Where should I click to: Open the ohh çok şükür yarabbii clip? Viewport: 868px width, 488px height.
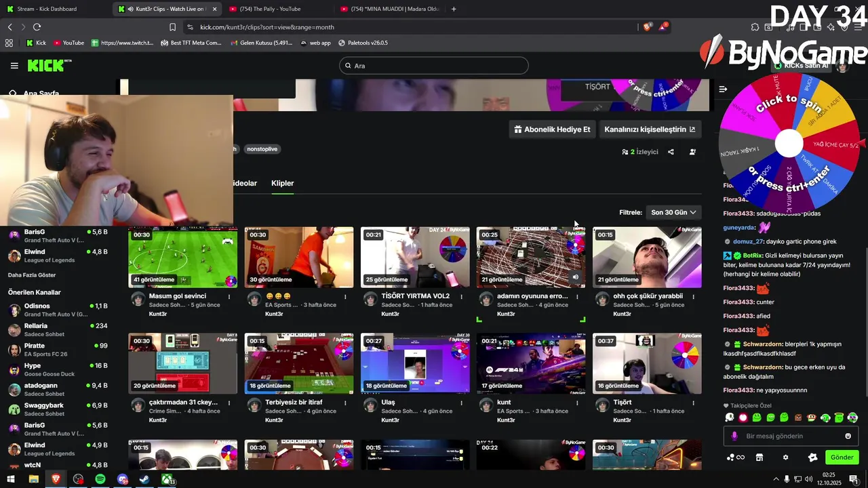pos(647,258)
